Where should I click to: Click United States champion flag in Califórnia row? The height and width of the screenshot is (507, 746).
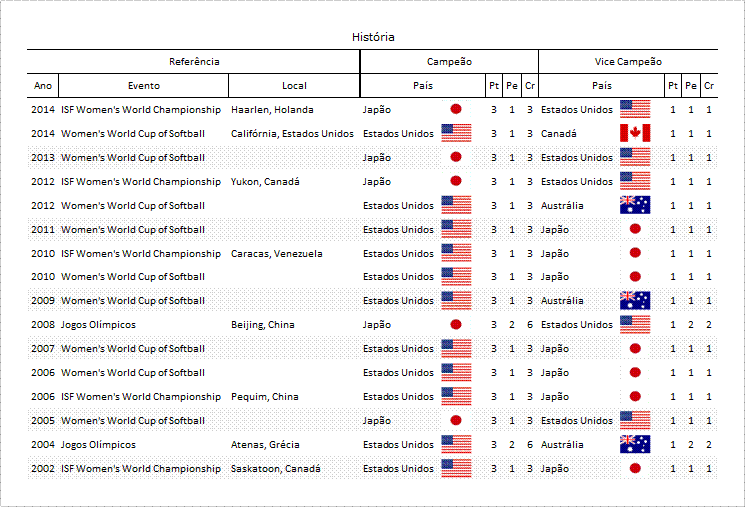456,133
